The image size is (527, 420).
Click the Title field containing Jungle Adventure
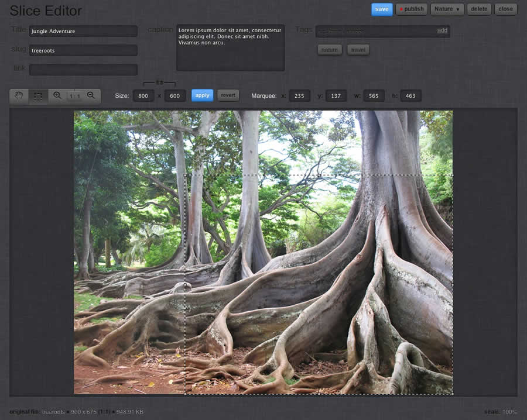coord(83,31)
